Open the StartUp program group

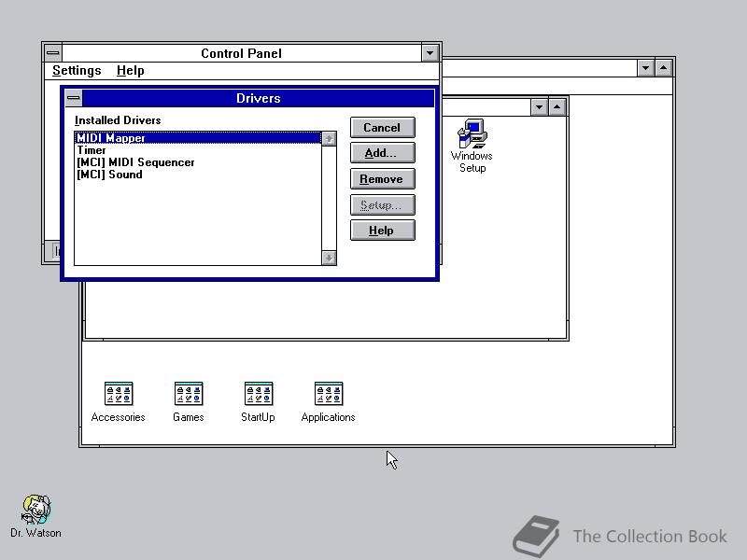tap(259, 402)
